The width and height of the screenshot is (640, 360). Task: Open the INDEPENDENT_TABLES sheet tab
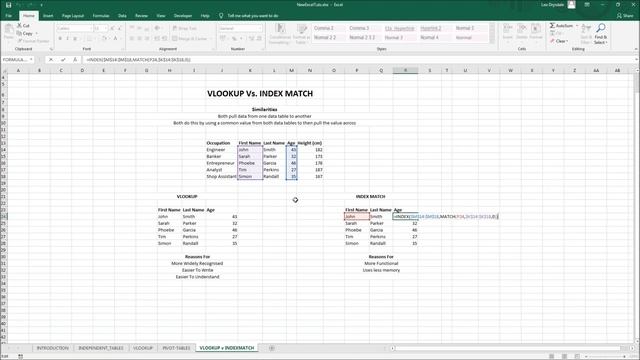(x=101, y=348)
